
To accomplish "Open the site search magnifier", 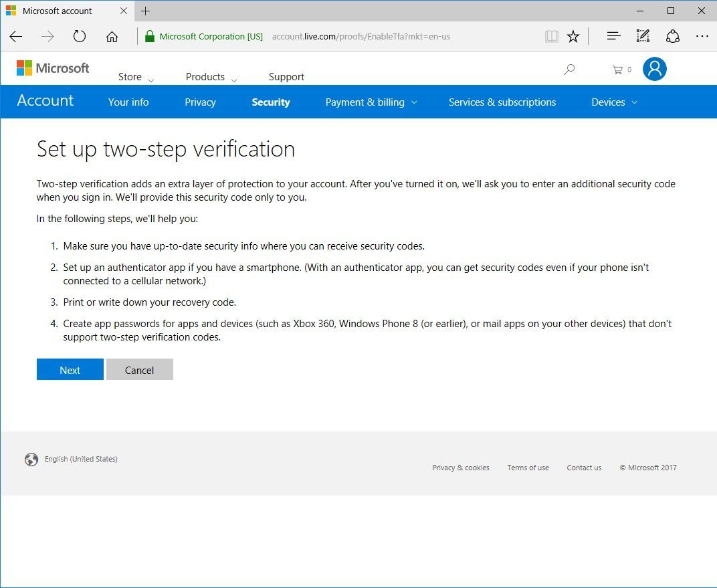I will (x=569, y=69).
